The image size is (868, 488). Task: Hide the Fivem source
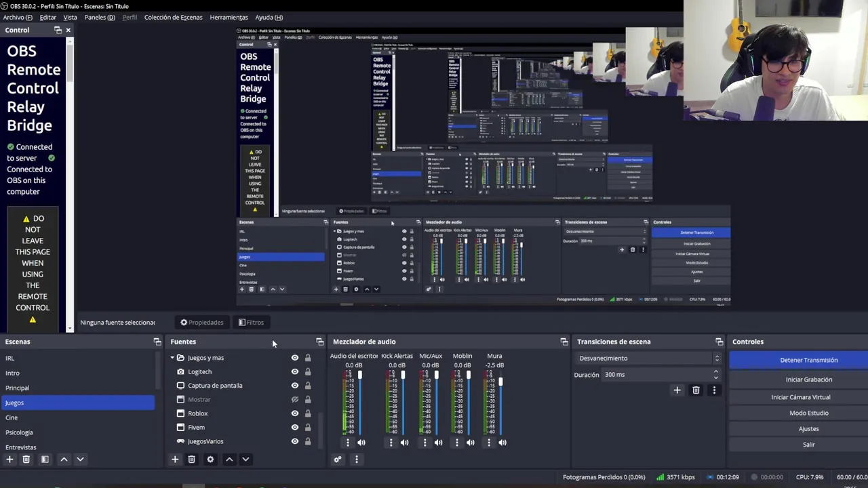click(294, 427)
